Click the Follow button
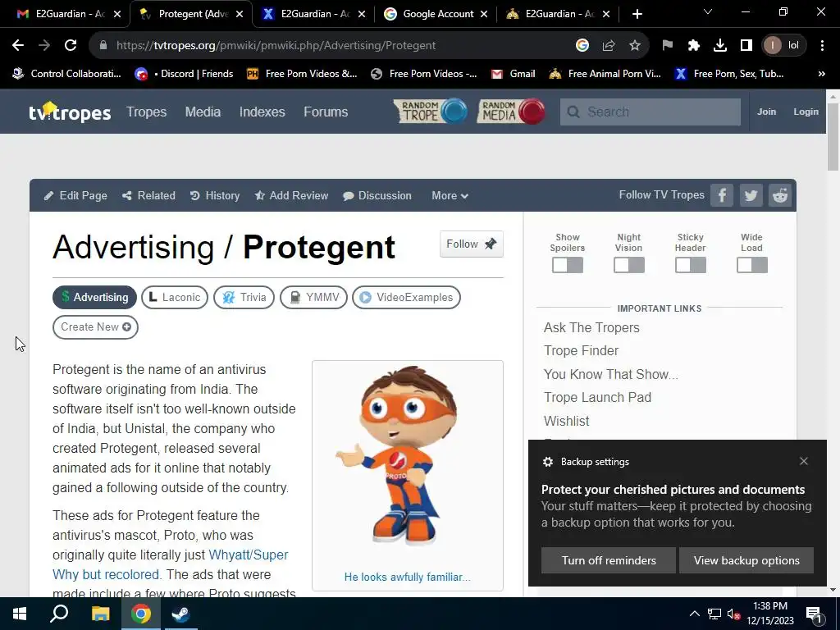 coord(472,244)
